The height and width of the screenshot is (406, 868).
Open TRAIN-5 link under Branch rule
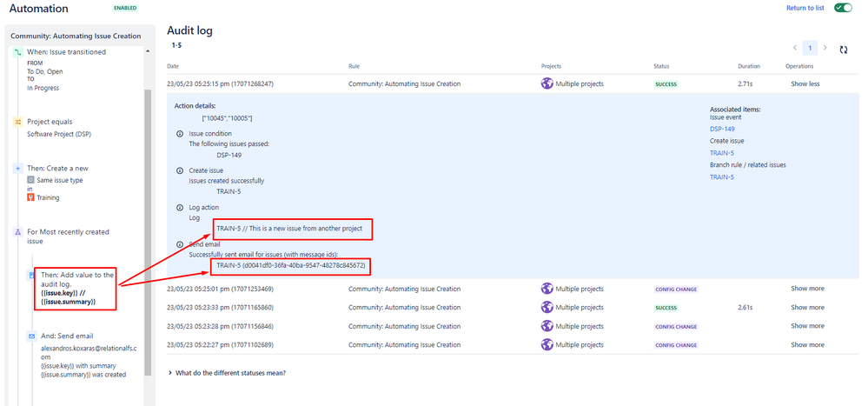click(722, 177)
